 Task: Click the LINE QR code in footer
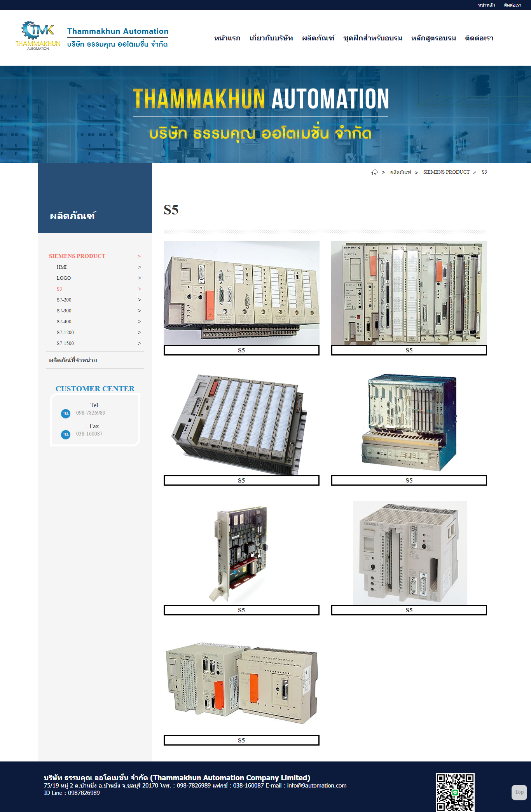[455, 792]
